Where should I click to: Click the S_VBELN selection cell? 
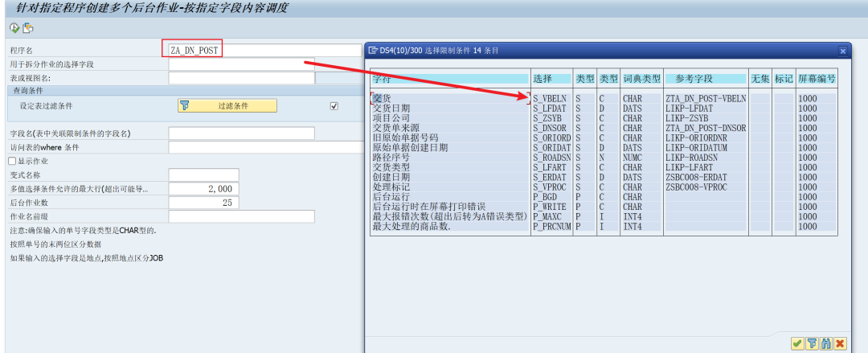[551, 98]
